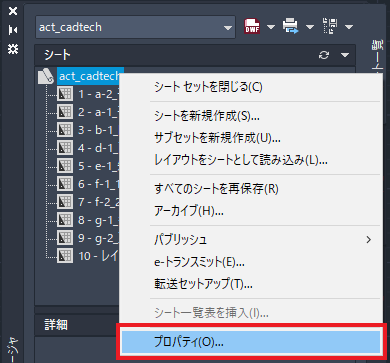Select sheet 7 - f-2 icon
The width and height of the screenshot is (390, 363).
pos(65,202)
